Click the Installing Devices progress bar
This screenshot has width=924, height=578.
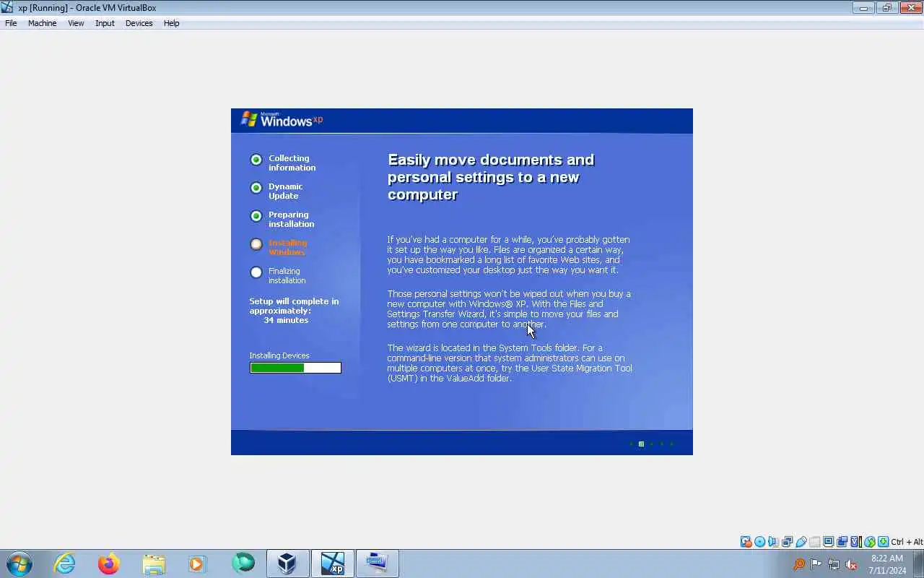295,368
